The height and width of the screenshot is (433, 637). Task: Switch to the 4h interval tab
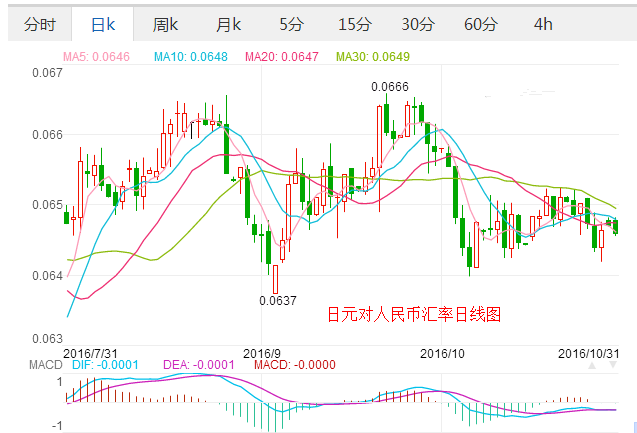tap(543, 24)
